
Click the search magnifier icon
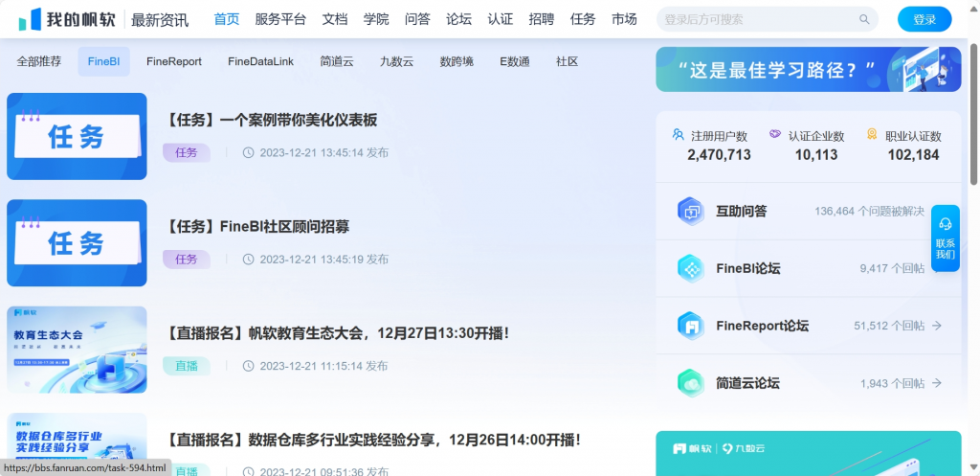[864, 19]
